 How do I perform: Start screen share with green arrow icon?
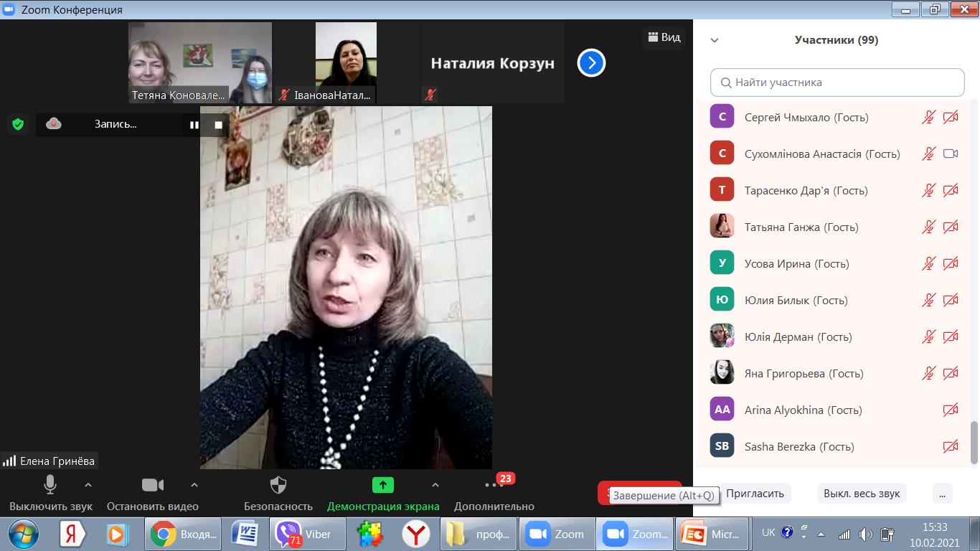(x=383, y=486)
